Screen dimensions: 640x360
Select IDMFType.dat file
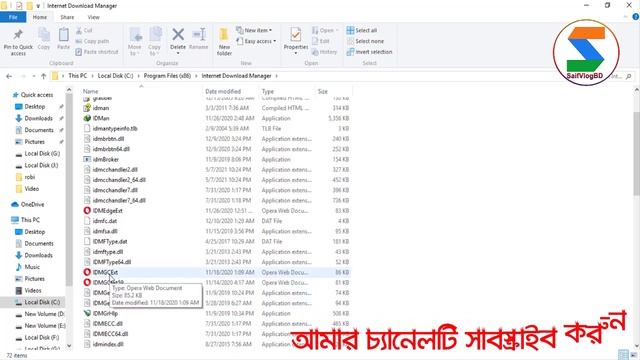click(110, 242)
